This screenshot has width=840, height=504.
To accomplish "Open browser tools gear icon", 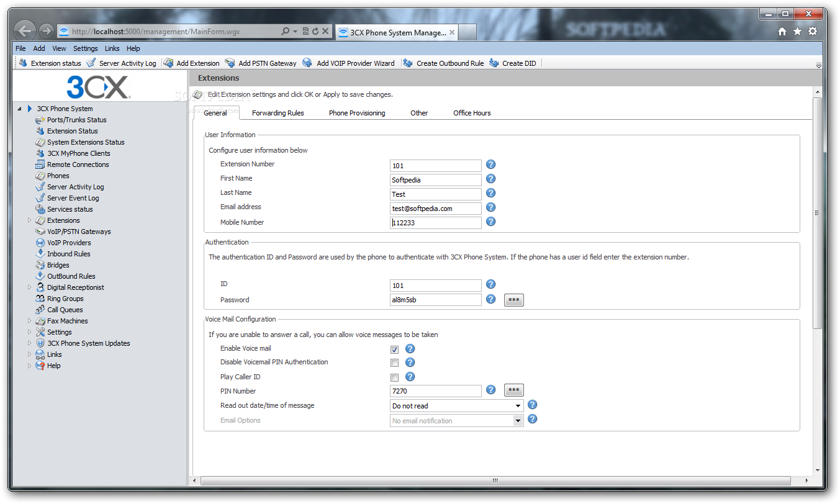I will point(813,32).
